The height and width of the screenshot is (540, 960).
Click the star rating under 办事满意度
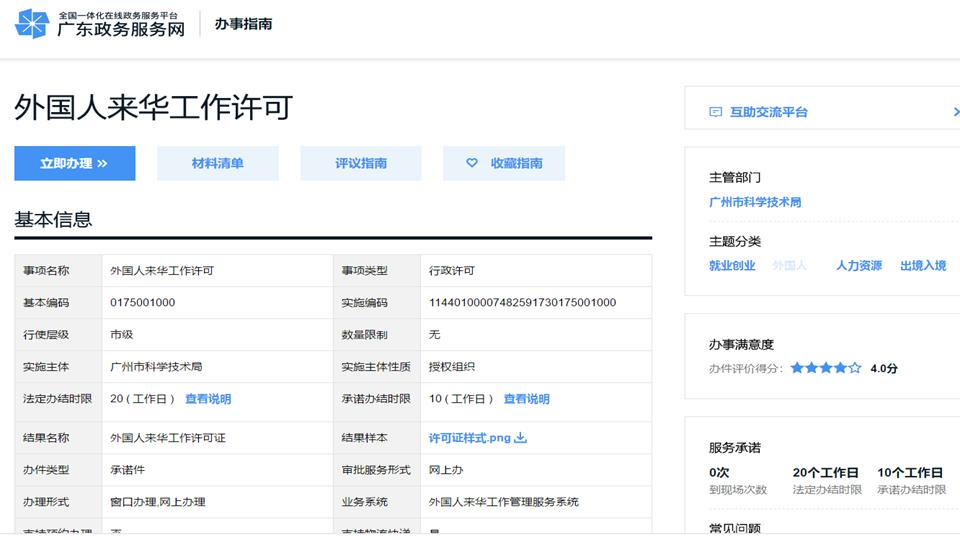825,368
